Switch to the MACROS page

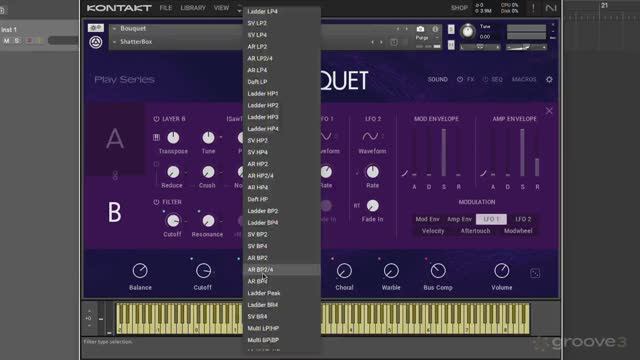pyautogui.click(x=524, y=79)
